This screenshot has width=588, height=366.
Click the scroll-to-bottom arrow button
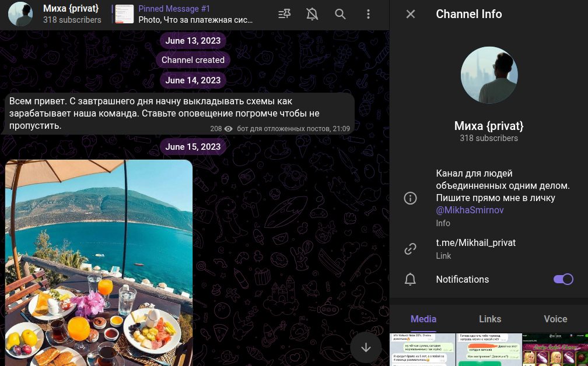pos(366,347)
